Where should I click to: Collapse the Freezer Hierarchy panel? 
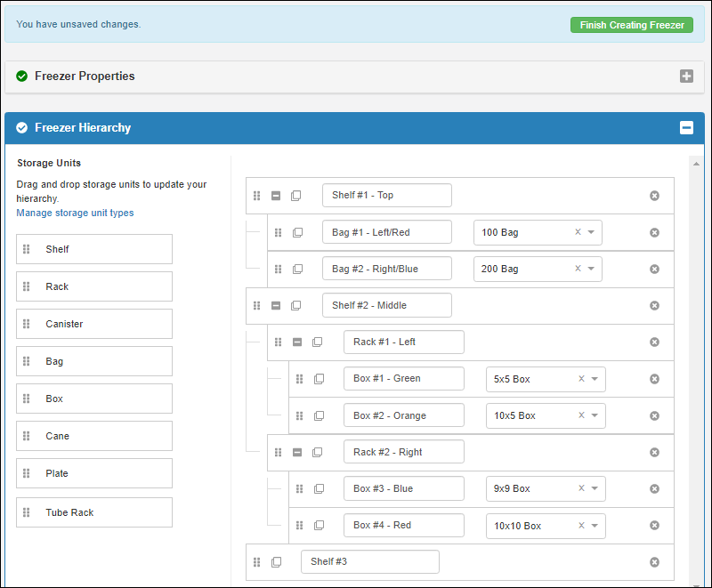point(686,128)
